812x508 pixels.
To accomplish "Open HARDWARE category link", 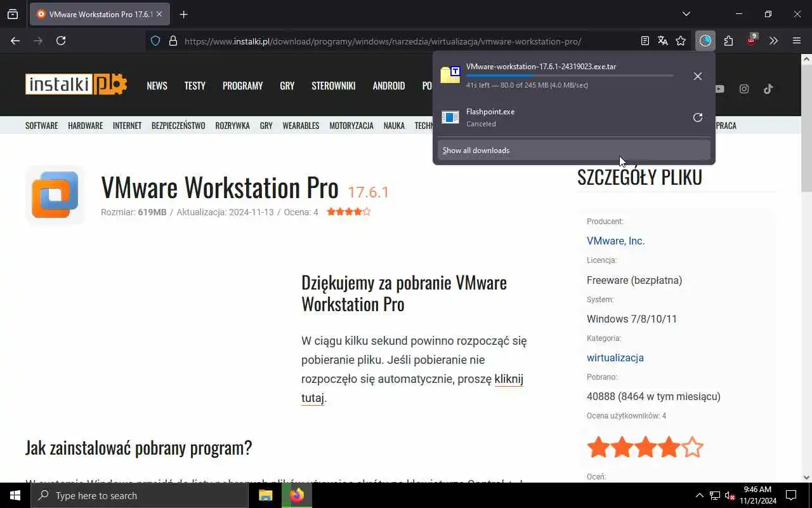I will coord(85,126).
